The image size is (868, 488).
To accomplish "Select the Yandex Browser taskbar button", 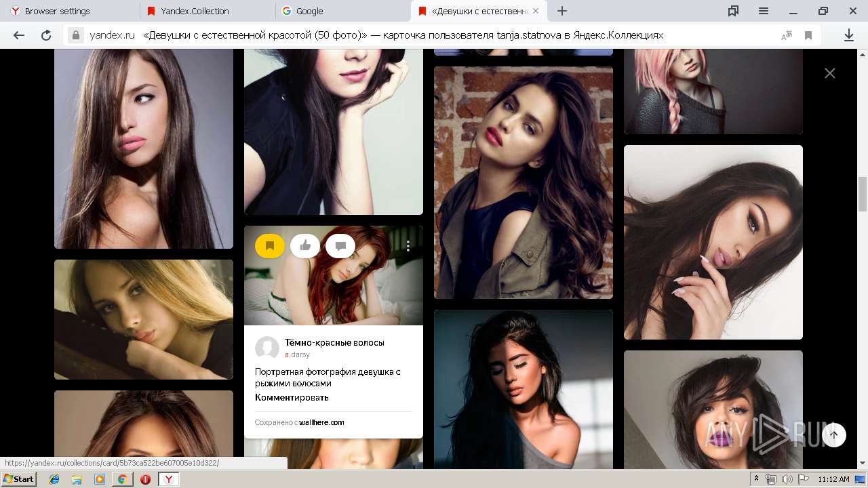I will click(169, 479).
